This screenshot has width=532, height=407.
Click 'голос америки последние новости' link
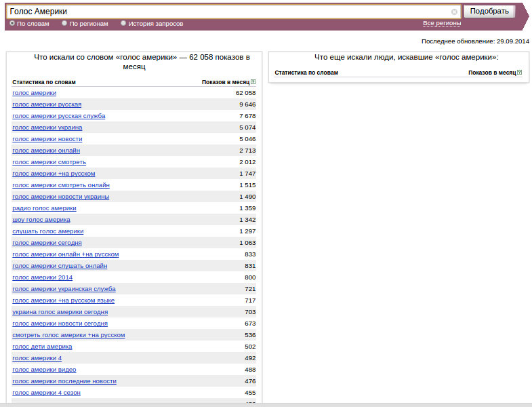pyautogui.click(x=64, y=381)
